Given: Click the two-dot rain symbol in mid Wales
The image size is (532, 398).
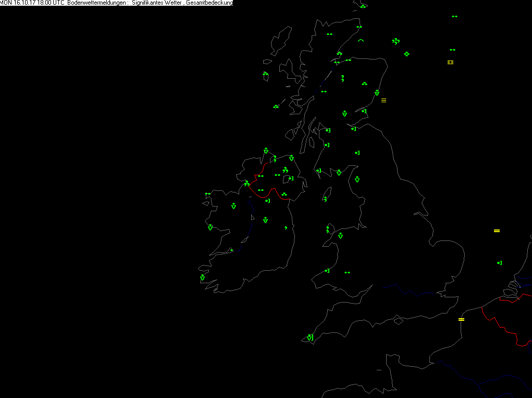Looking at the screenshot, I should coord(347,273).
